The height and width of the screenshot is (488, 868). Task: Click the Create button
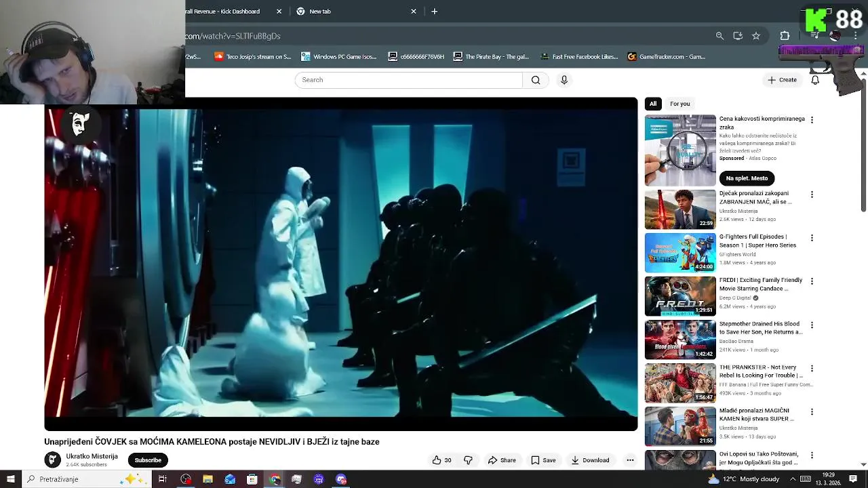click(x=782, y=80)
